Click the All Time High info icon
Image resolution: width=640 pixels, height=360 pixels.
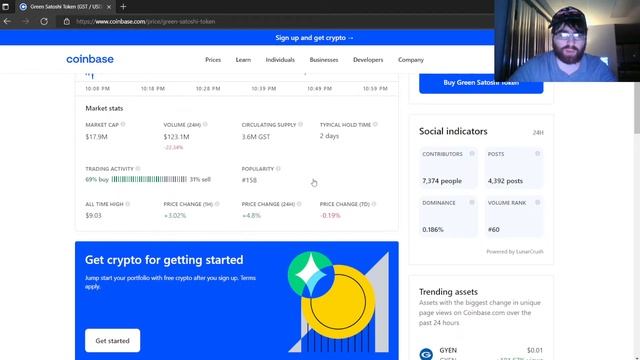[127, 204]
